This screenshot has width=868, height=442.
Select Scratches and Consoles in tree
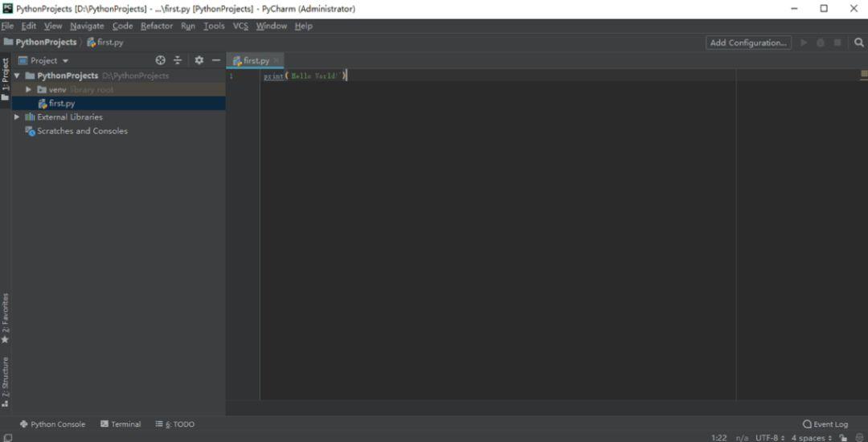pos(83,131)
